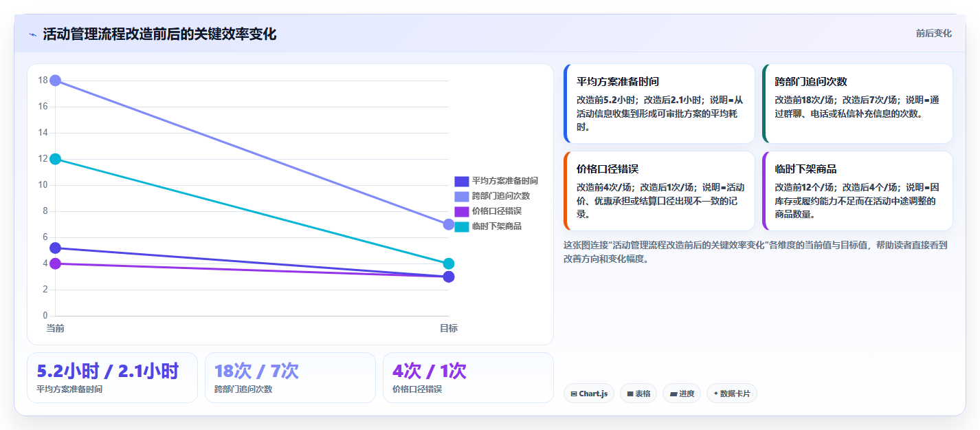The width and height of the screenshot is (980, 430).
Task: Click the x-axis label 目标
Action: [449, 328]
